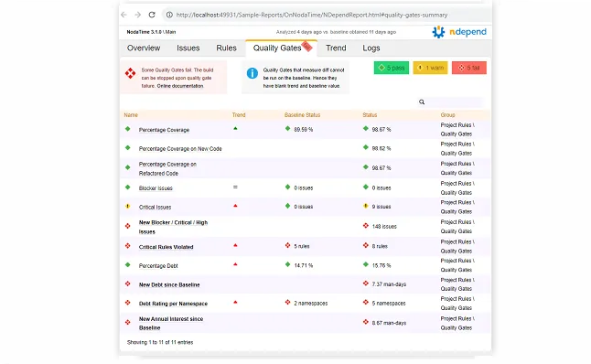Click red up trend arrow for Percentage Debt
The height and width of the screenshot is (364, 591).
235,264
